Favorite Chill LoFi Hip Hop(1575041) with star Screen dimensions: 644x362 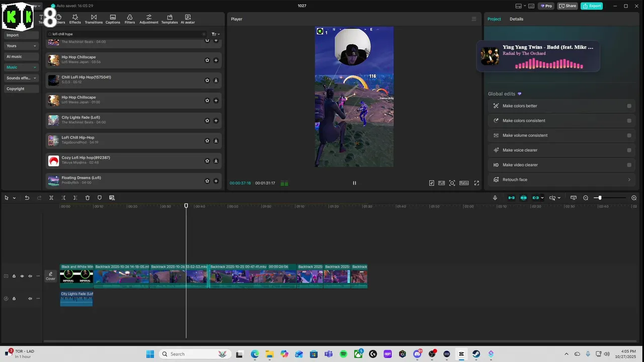[x=207, y=80]
